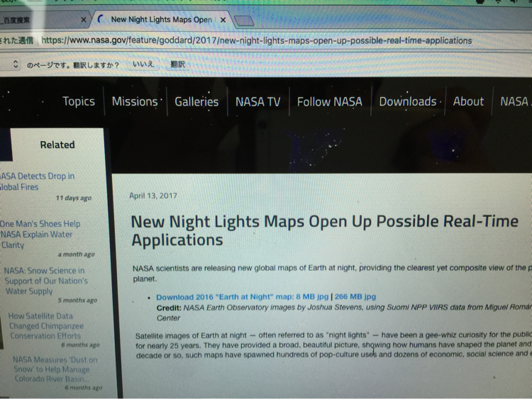Download 2016 Earth at Night 8 MB jpg
This screenshot has height=399, width=532.
pyautogui.click(x=243, y=297)
